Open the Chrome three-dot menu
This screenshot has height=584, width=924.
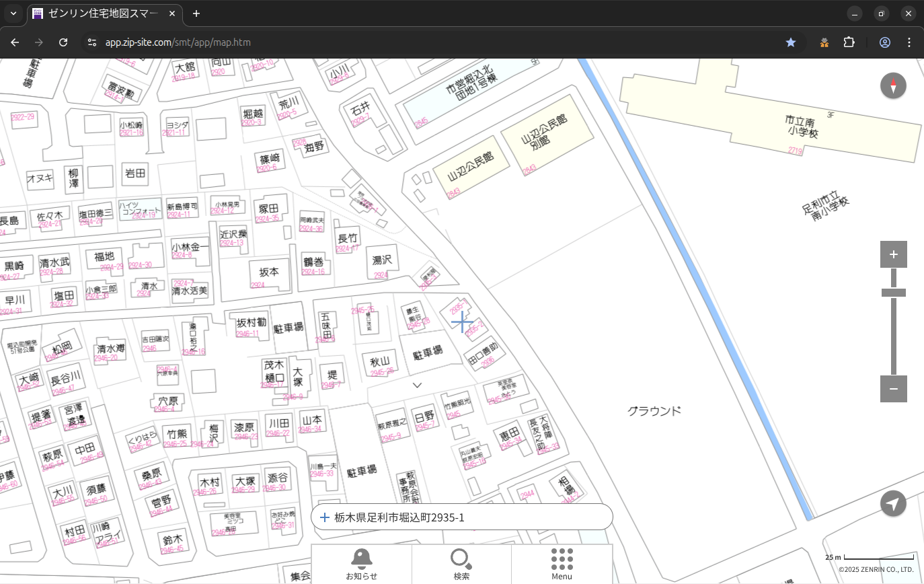tap(909, 42)
